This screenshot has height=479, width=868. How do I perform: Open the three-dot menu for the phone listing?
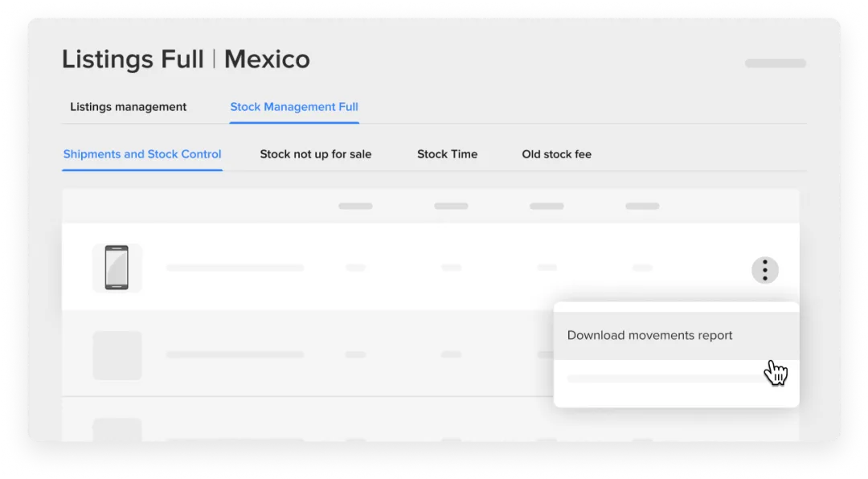(x=764, y=270)
